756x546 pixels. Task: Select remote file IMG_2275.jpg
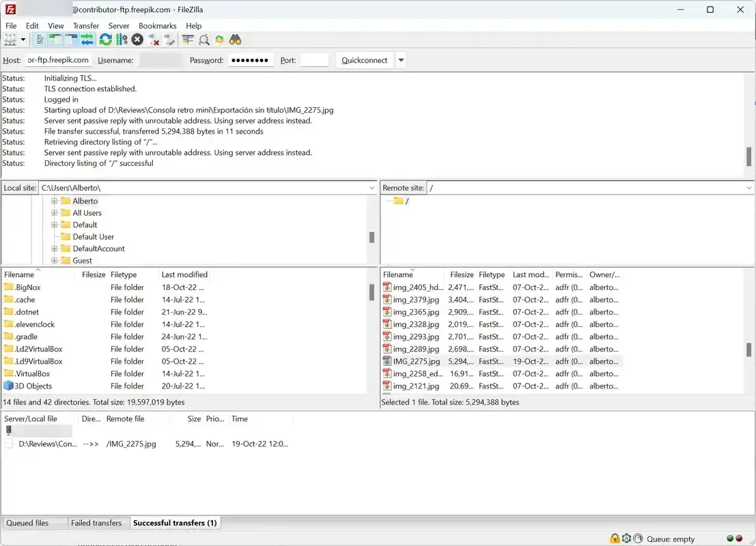pos(416,362)
